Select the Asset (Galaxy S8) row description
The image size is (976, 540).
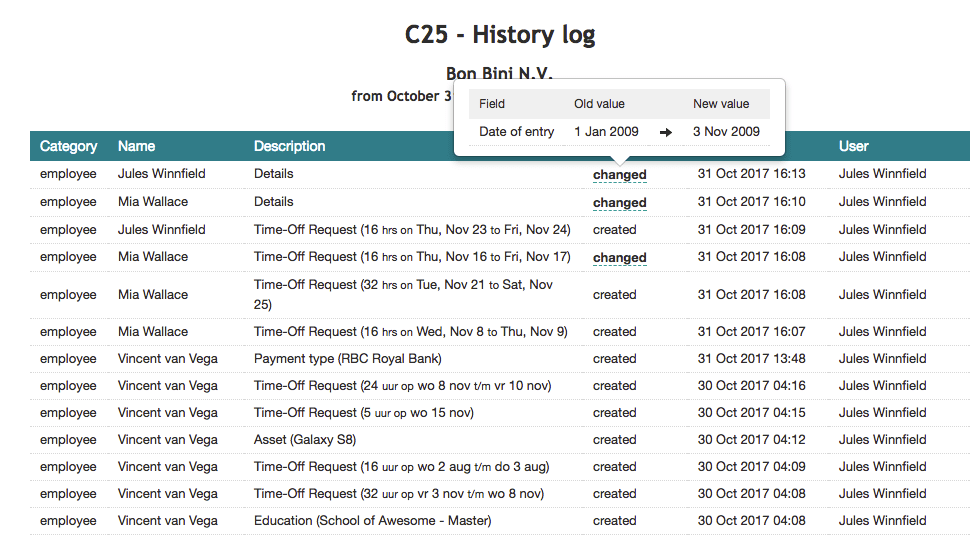tap(305, 440)
